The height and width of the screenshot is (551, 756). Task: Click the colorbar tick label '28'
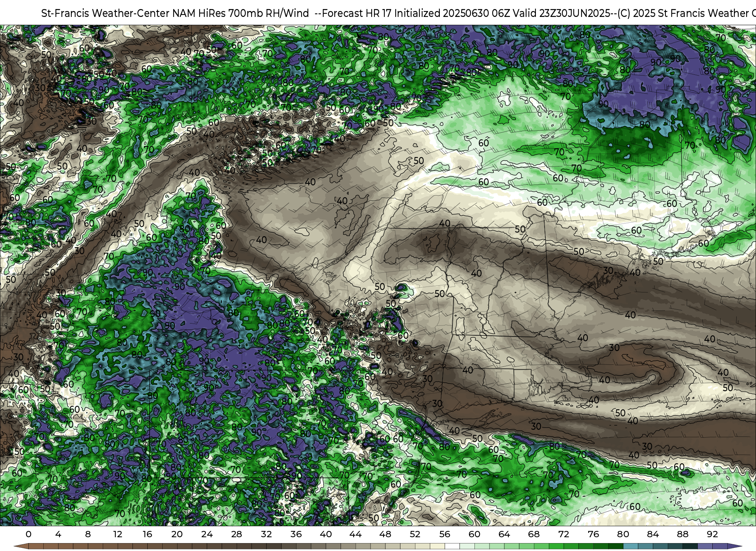237,534
